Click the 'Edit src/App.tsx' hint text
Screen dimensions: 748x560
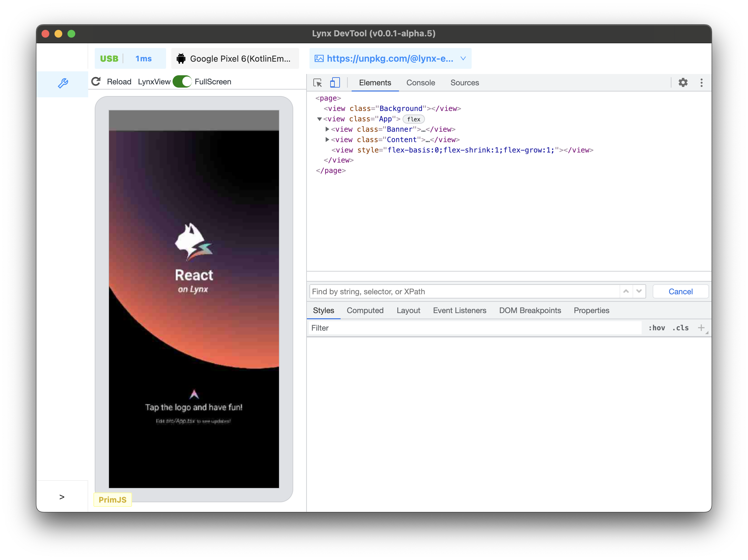coord(193,421)
